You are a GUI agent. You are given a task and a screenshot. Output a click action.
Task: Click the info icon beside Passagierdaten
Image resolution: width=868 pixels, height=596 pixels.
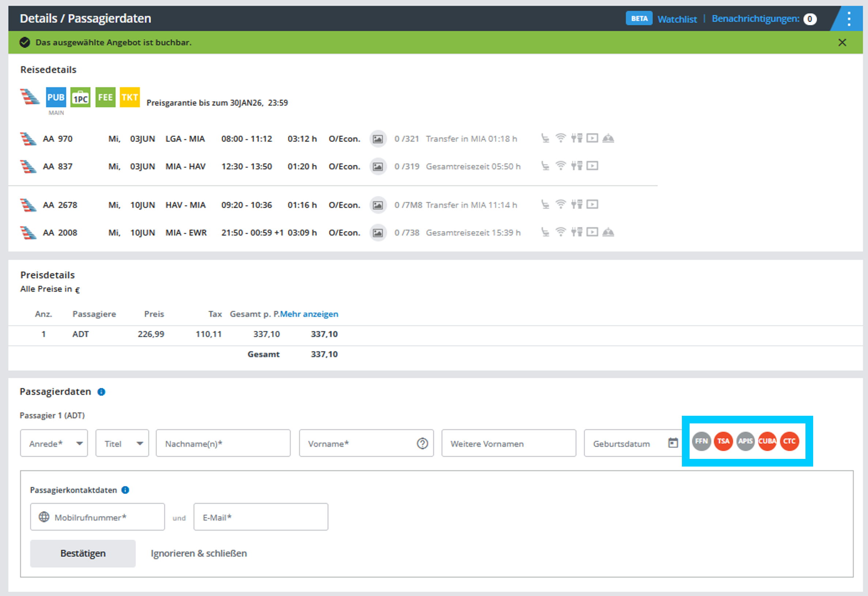pos(101,392)
